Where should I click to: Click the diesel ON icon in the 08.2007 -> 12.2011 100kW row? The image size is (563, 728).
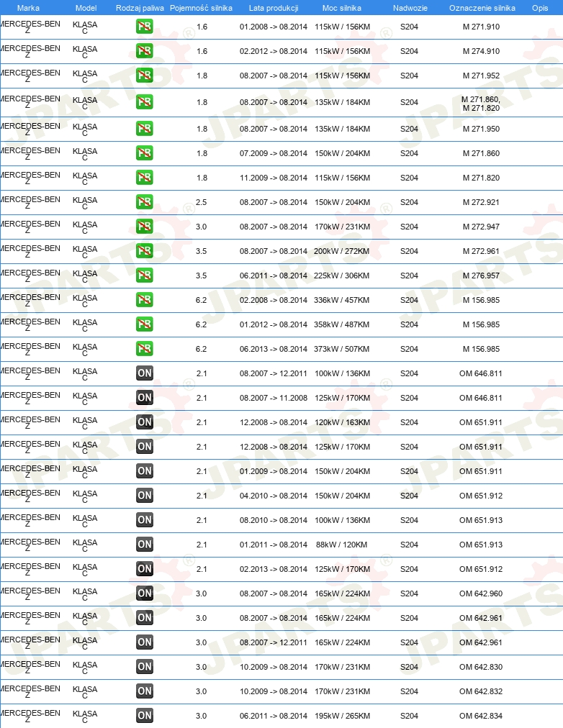click(145, 373)
